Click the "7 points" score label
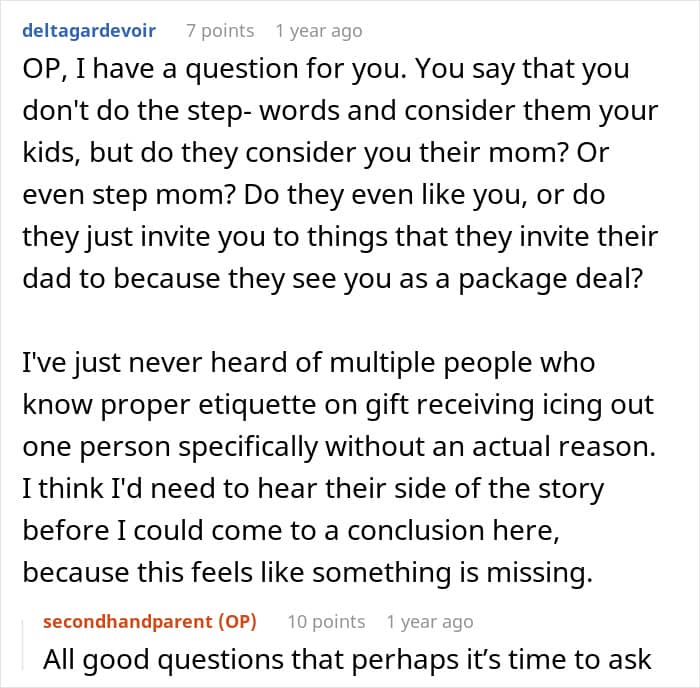The width and height of the screenshot is (700, 688). 220,31
